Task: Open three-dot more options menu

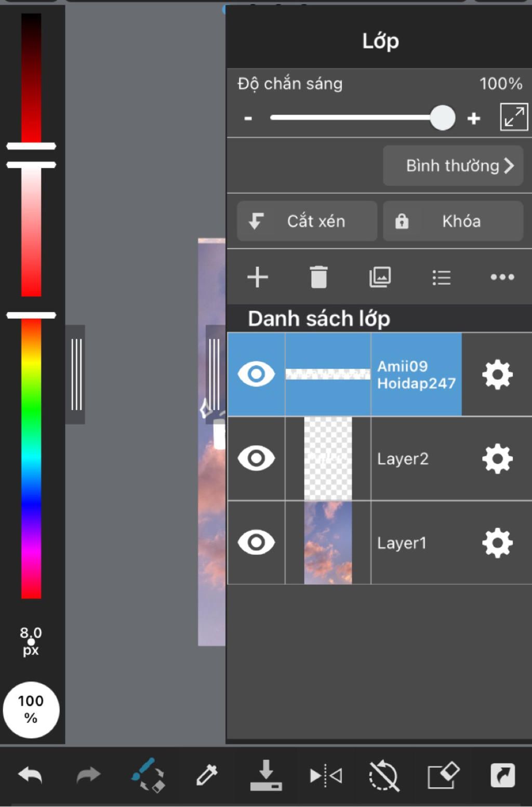Action: 502,277
